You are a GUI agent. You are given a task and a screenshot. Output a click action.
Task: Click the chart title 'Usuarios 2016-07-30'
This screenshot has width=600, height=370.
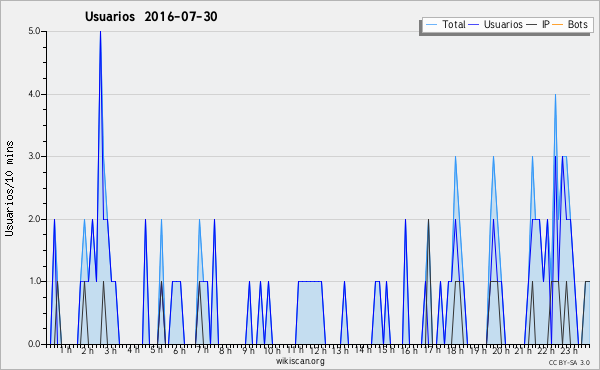[151, 17]
